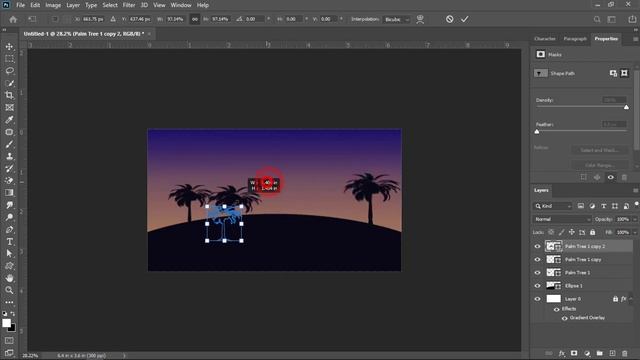640x360 pixels.
Task: Toggle the maintain aspect ratio link
Action: [195, 19]
